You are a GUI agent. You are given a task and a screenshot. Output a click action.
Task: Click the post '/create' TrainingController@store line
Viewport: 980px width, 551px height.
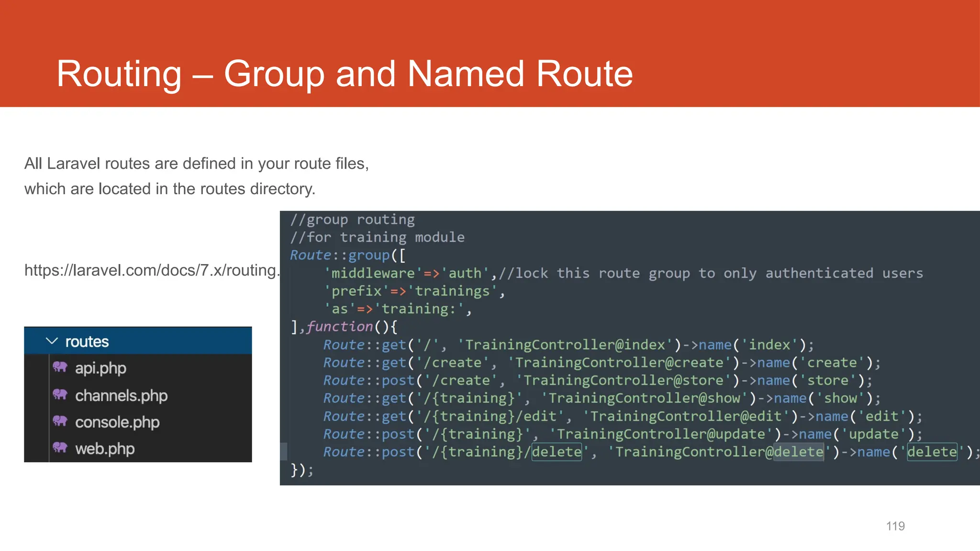pos(598,380)
